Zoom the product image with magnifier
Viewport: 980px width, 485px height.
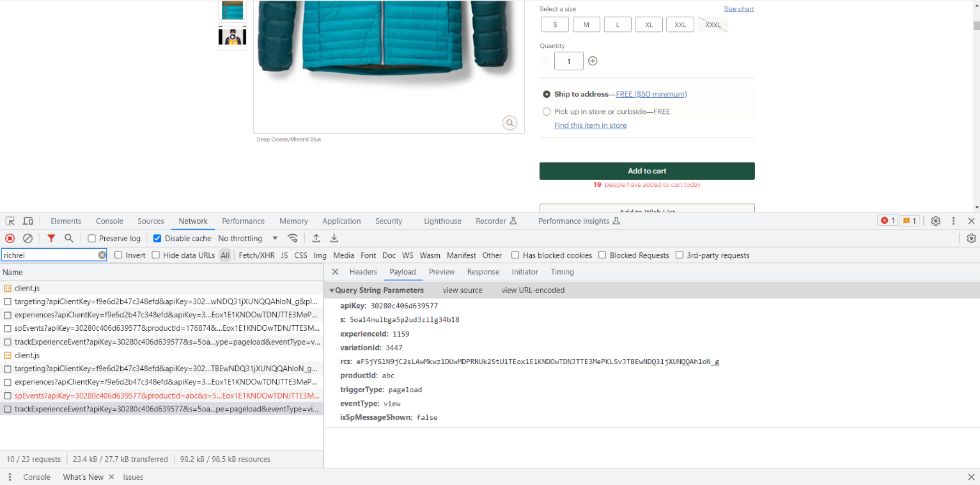(509, 123)
